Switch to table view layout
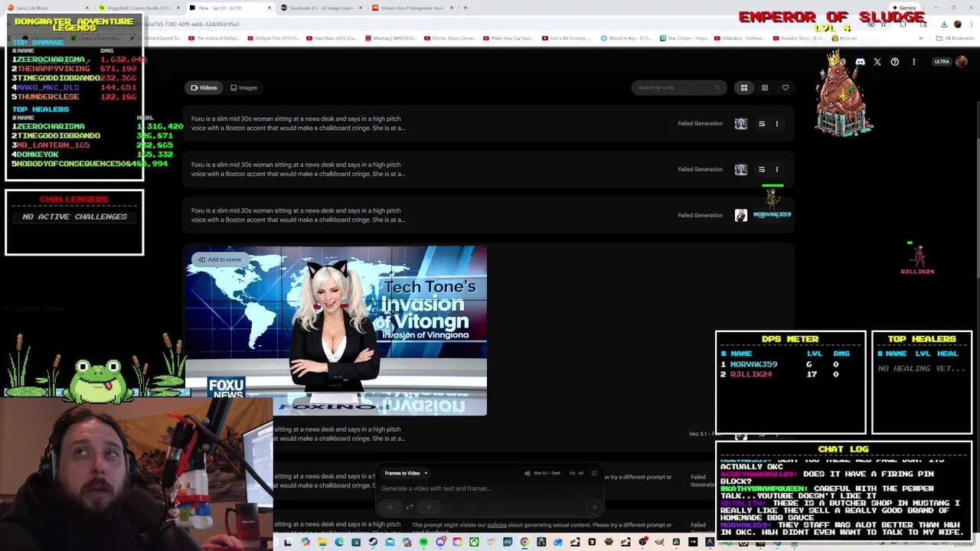 [x=764, y=88]
